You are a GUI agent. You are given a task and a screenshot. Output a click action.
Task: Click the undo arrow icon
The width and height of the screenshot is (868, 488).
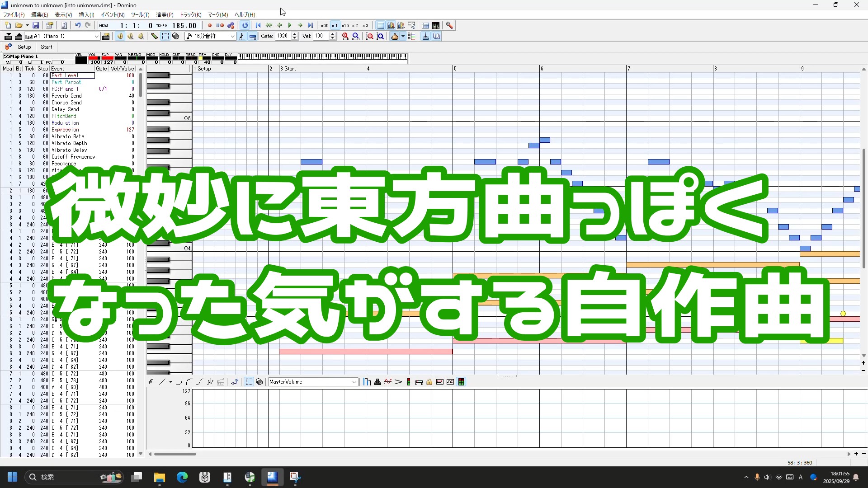[78, 25]
